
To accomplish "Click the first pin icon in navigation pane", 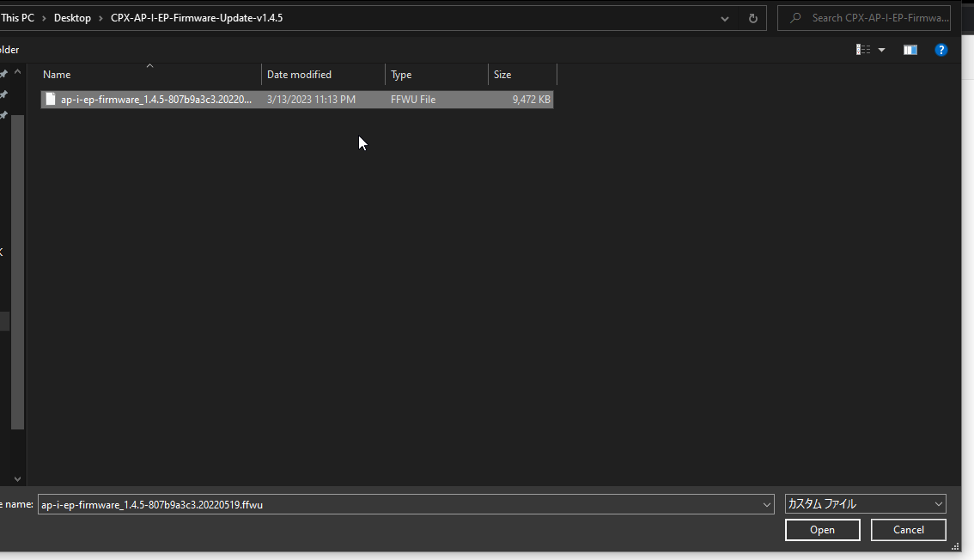I will coord(3,74).
